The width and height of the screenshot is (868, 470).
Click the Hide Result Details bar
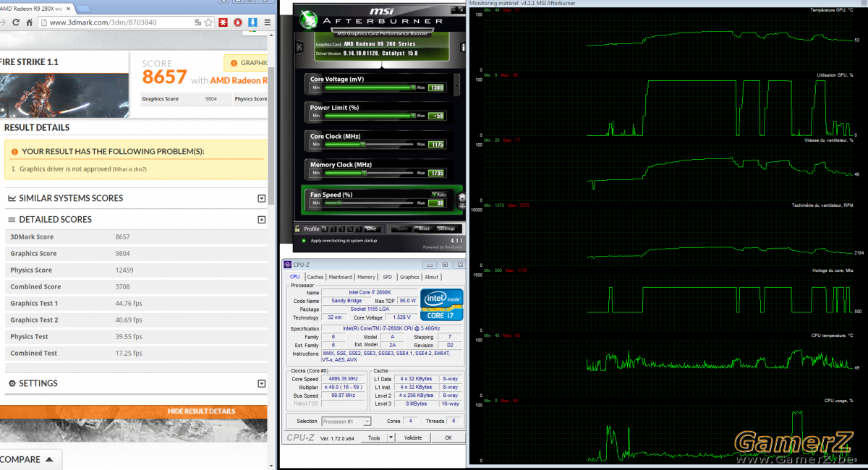[x=134, y=411]
